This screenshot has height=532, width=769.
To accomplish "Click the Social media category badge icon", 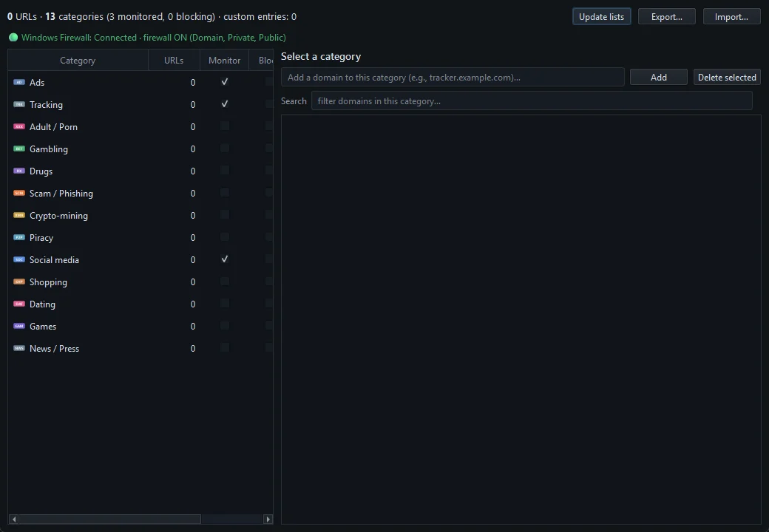I will pos(19,259).
